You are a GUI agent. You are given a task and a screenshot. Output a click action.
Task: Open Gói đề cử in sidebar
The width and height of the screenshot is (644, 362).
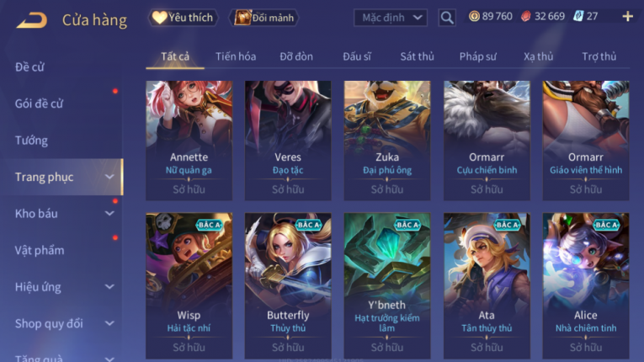click(x=39, y=104)
